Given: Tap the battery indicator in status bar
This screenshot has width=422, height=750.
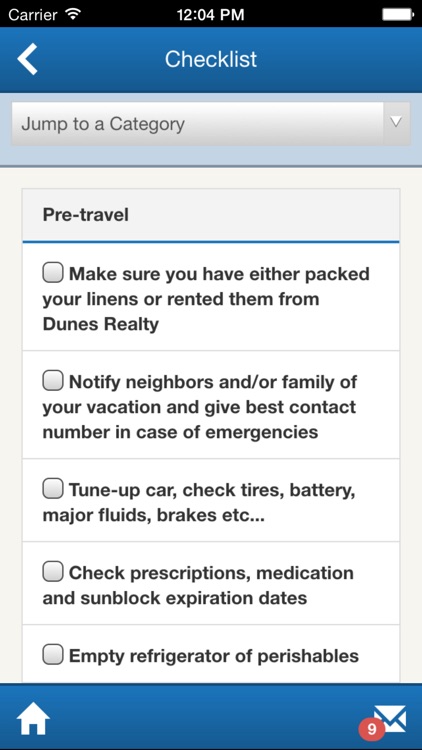Looking at the screenshot, I should 398,14.
